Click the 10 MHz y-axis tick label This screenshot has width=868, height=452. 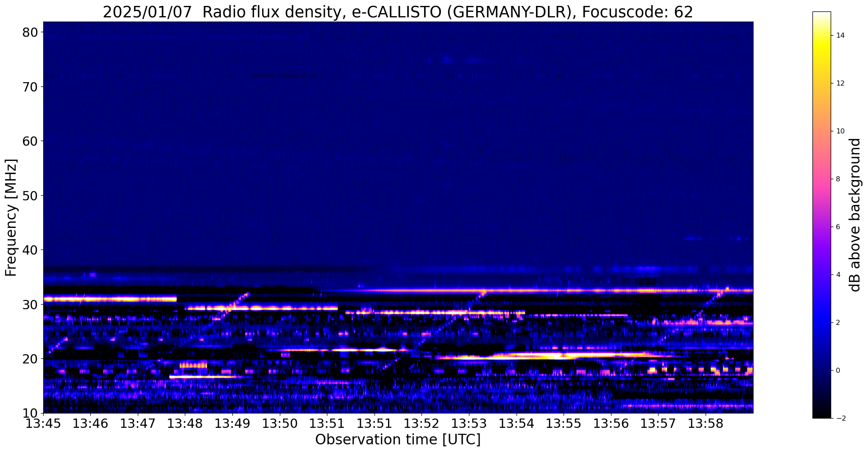tap(30, 413)
